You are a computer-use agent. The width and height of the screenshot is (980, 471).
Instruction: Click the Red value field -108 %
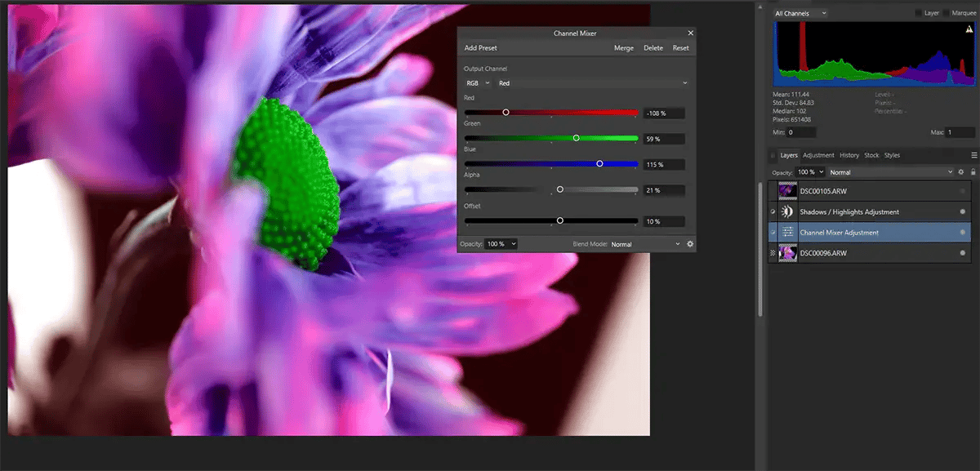tap(664, 113)
